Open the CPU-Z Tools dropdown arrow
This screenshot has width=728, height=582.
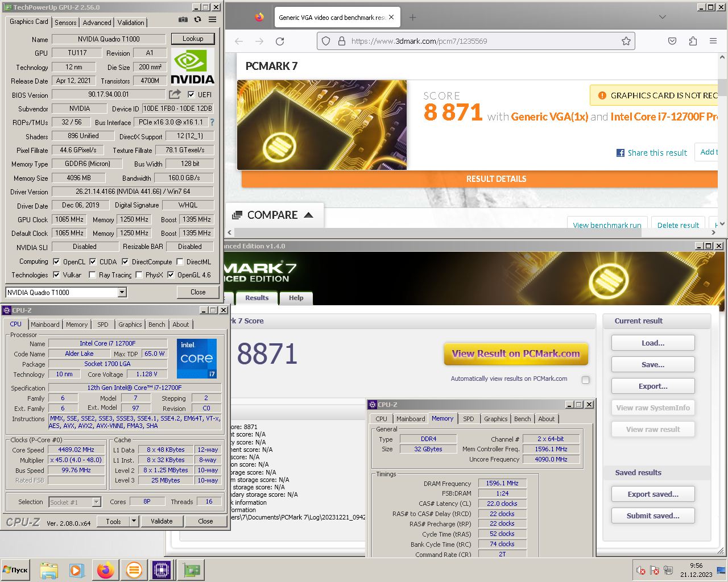coord(134,521)
